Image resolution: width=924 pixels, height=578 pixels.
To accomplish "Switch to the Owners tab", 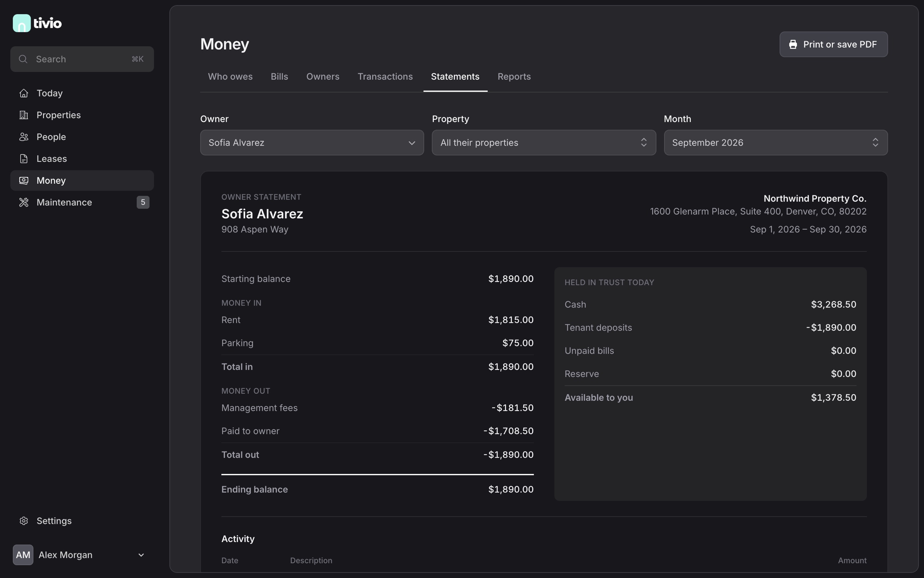I will tap(323, 77).
